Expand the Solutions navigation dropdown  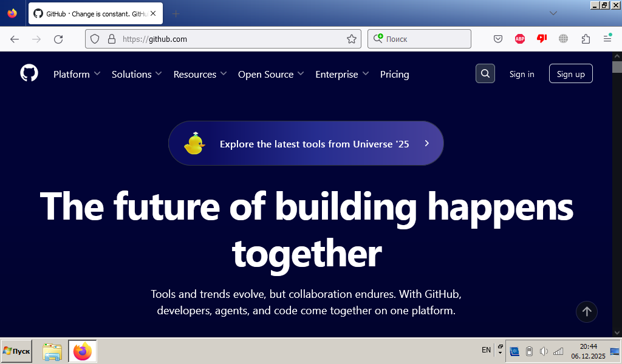pyautogui.click(x=137, y=74)
